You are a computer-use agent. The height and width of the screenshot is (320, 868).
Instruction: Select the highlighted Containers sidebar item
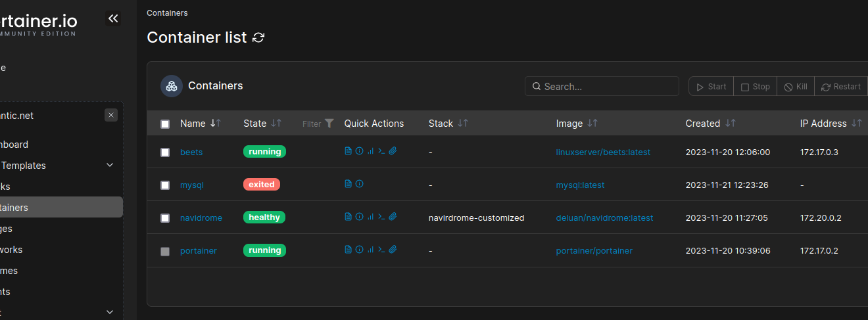(x=61, y=207)
